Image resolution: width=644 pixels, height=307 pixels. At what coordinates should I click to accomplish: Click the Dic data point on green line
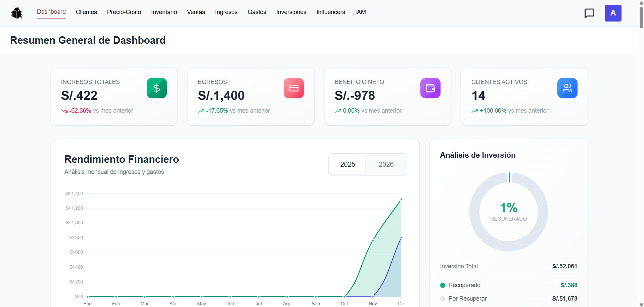click(401, 199)
